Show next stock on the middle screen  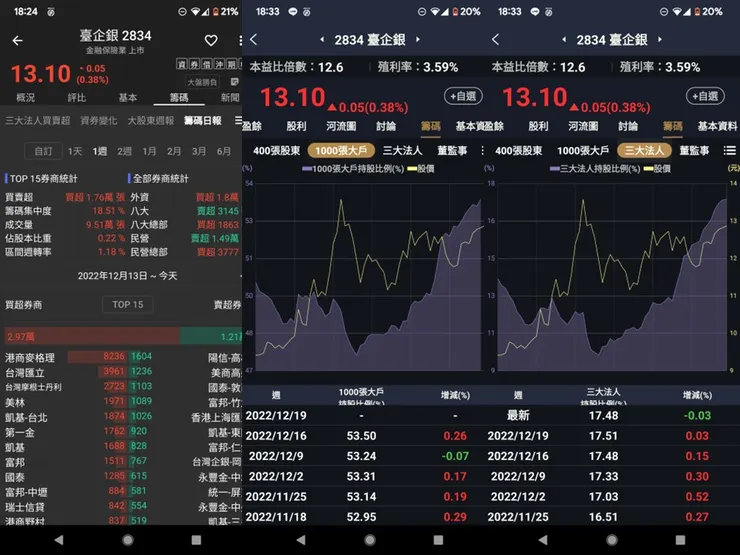(418, 40)
